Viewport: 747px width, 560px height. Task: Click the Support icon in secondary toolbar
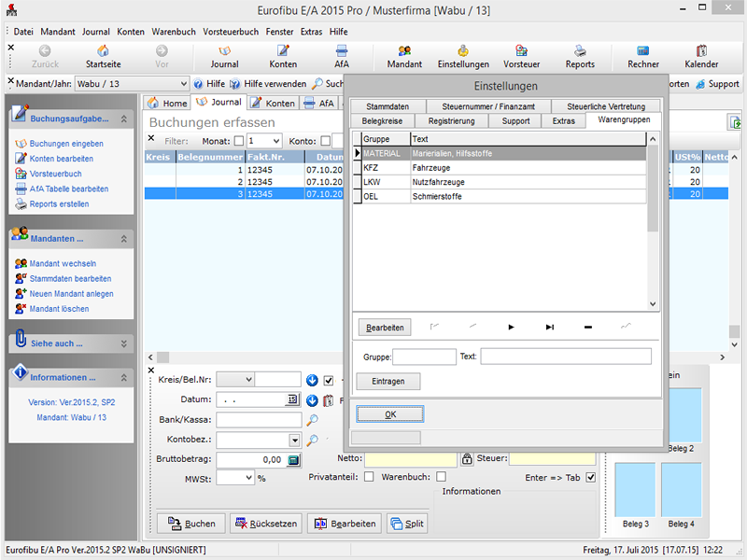tap(700, 84)
